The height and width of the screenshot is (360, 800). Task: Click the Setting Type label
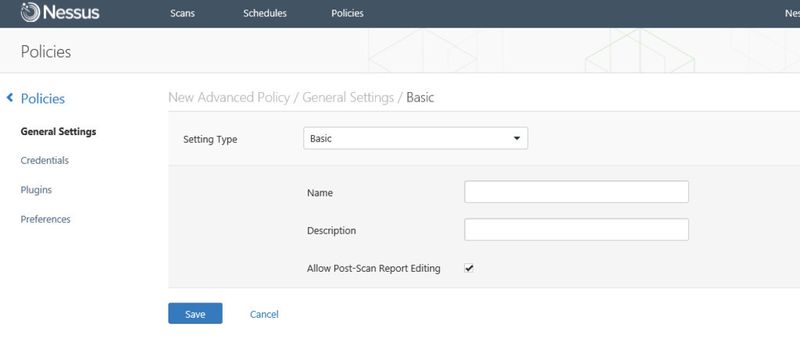210,139
